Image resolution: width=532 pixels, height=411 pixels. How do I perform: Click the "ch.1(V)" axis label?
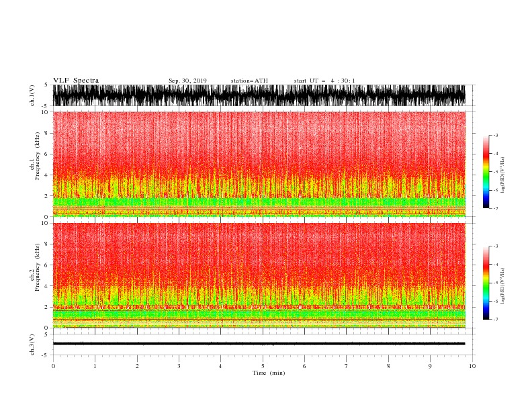32,95
